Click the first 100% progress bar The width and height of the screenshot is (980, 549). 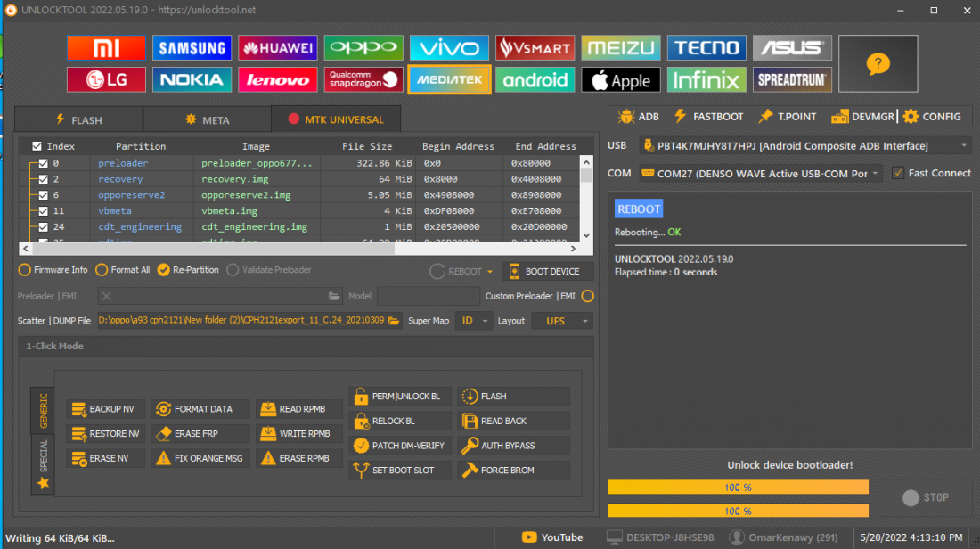[739, 488]
